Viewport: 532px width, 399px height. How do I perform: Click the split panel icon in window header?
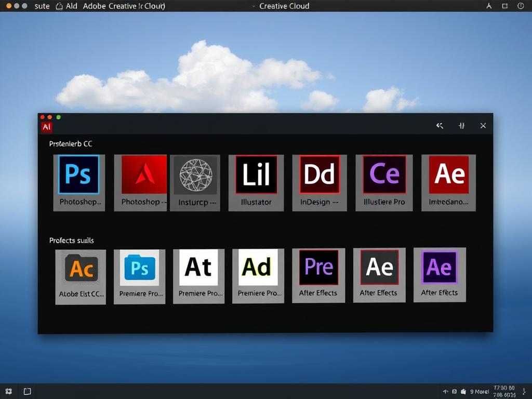click(x=461, y=126)
